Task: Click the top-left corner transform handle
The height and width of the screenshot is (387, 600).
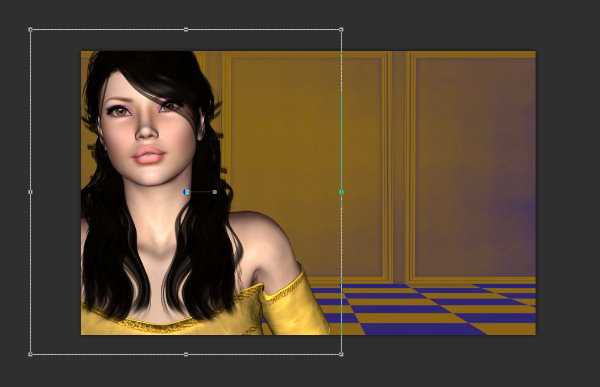Action: [30, 29]
